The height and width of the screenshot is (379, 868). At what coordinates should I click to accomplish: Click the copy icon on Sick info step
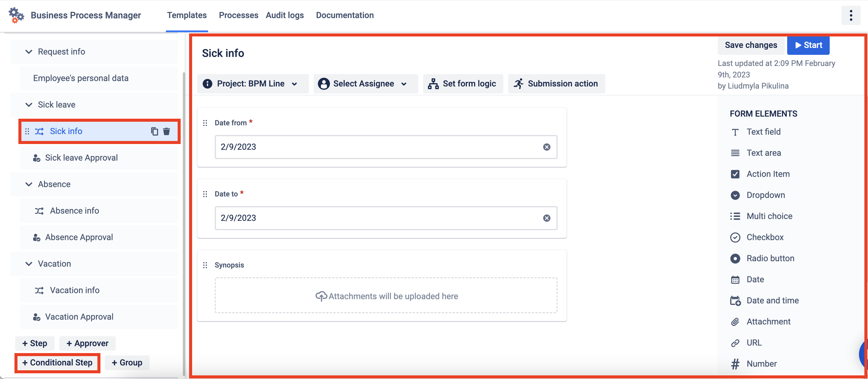[154, 131]
